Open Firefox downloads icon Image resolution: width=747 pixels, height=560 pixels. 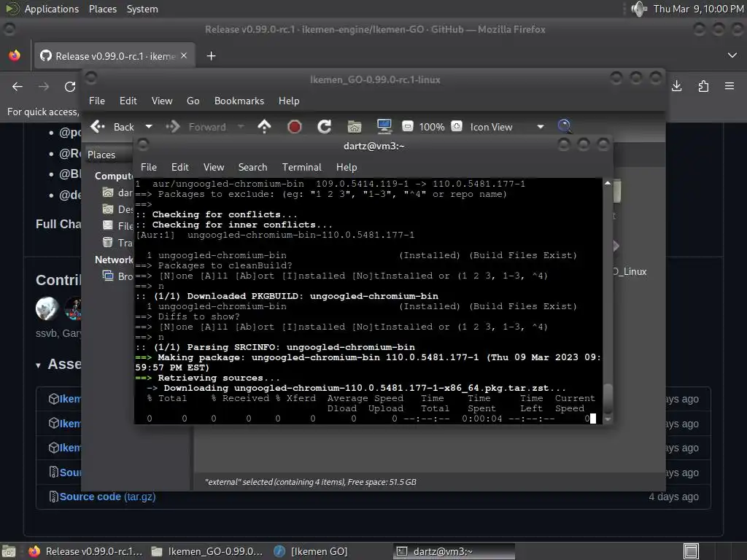point(676,86)
